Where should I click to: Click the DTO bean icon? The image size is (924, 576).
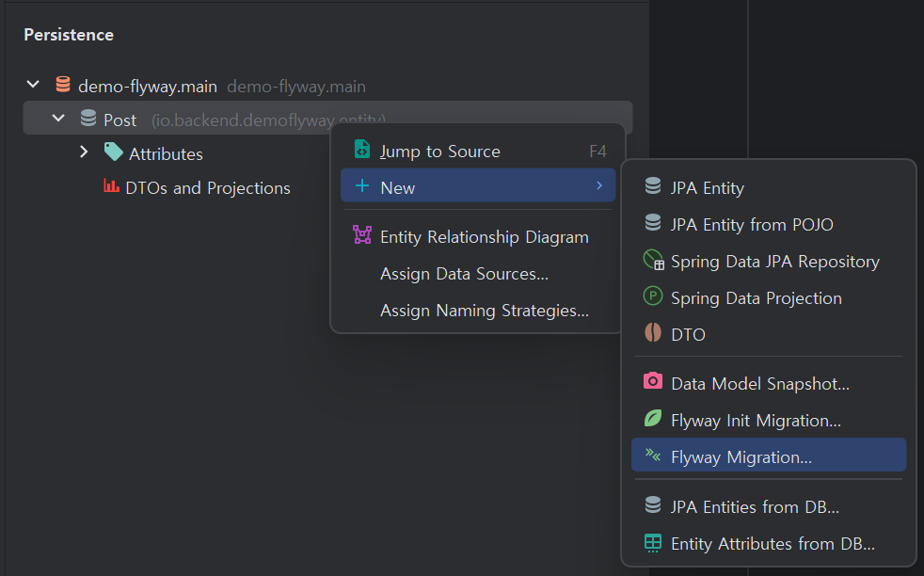point(652,332)
